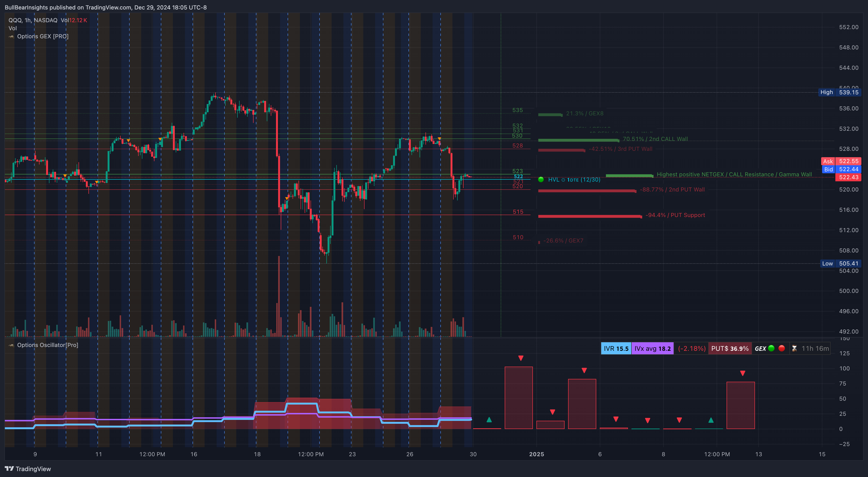Click the red 2nd PUT Wall bar
This screenshot has width=868, height=477.
(x=587, y=191)
